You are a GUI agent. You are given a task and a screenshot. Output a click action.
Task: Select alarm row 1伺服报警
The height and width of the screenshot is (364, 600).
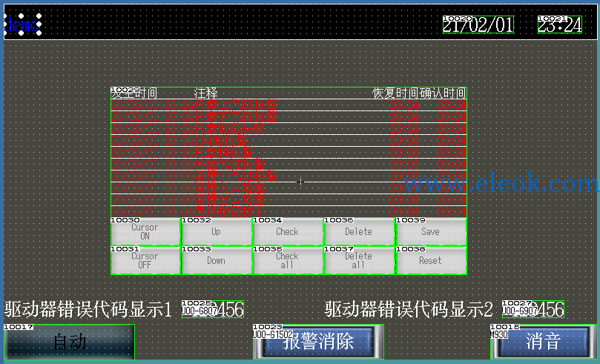point(289,141)
